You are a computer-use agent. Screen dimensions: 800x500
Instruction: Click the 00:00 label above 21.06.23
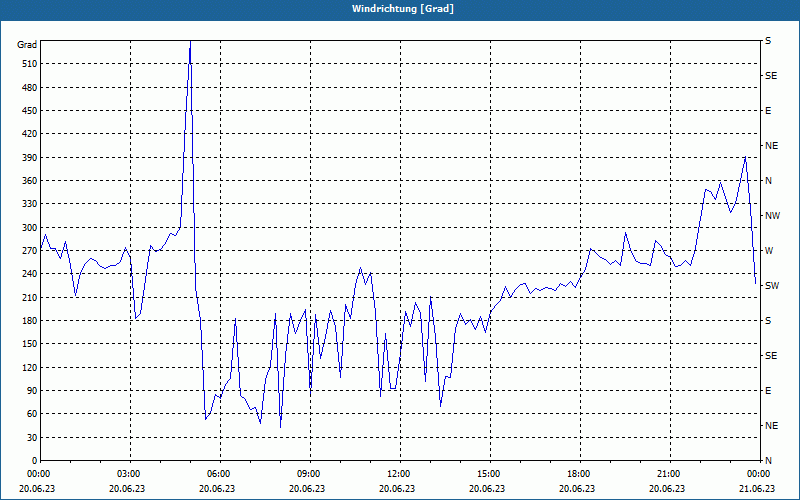click(759, 474)
